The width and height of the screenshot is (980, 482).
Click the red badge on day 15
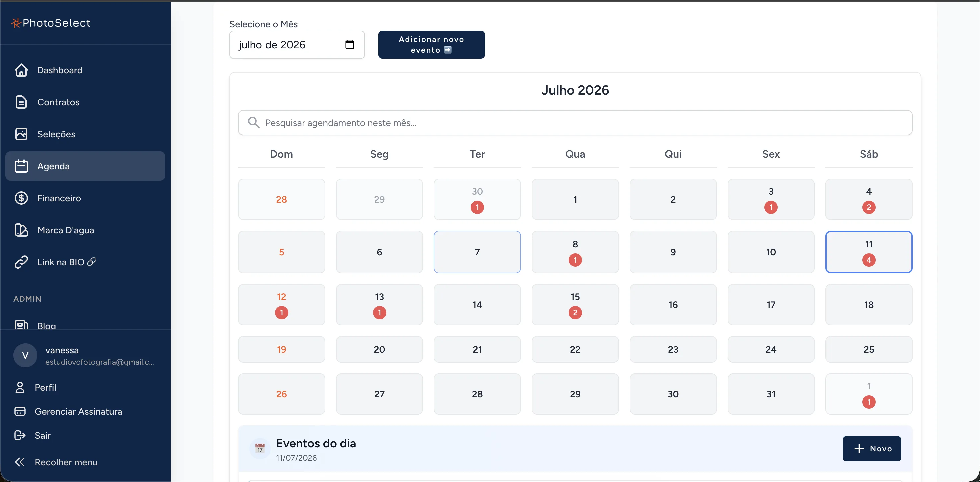point(575,312)
